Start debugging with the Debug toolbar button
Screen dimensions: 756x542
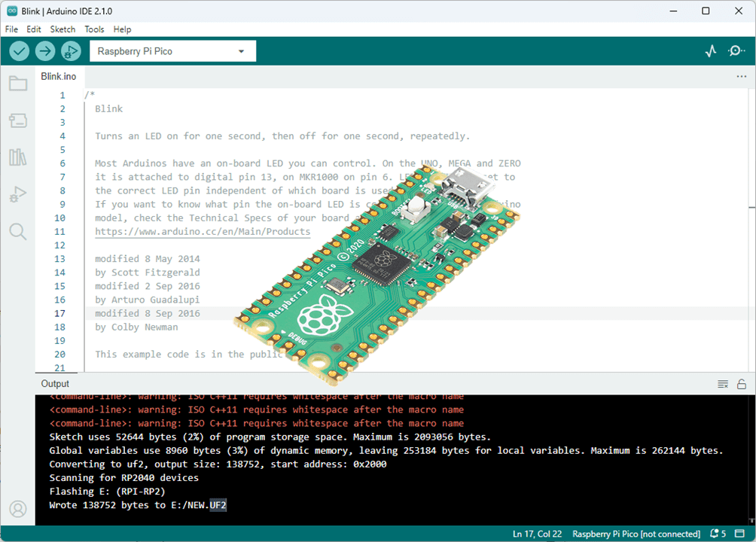point(71,50)
